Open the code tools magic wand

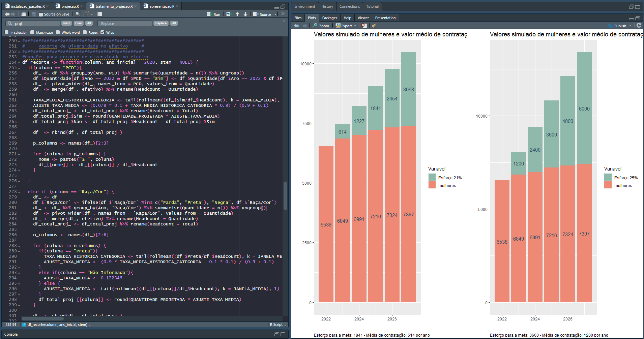(87, 14)
